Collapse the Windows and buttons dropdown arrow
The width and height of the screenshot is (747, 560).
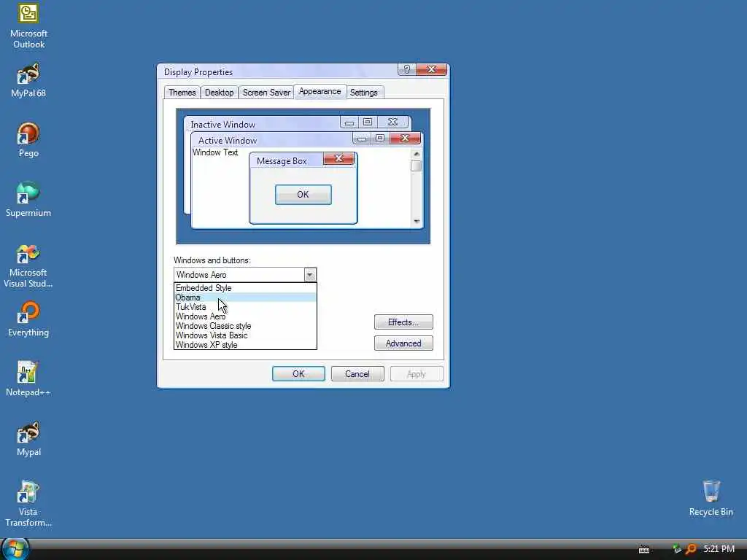309,275
